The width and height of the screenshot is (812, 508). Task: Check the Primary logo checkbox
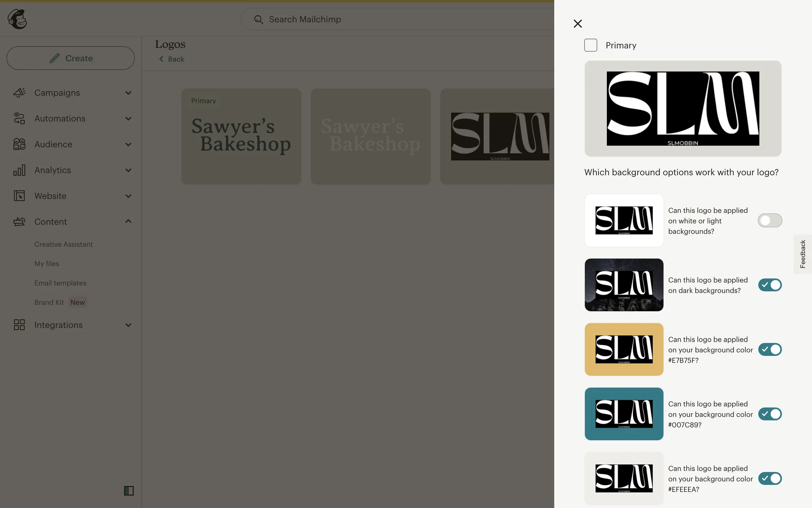coord(590,45)
